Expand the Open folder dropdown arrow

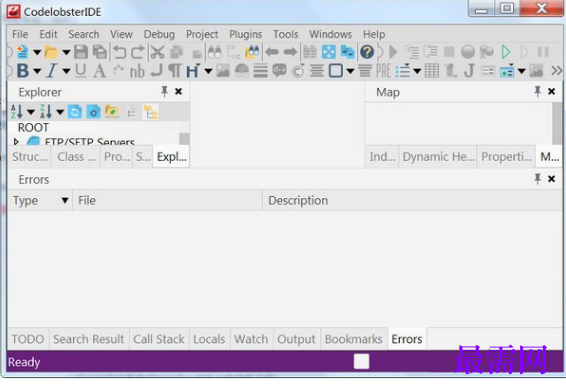[x=66, y=52]
